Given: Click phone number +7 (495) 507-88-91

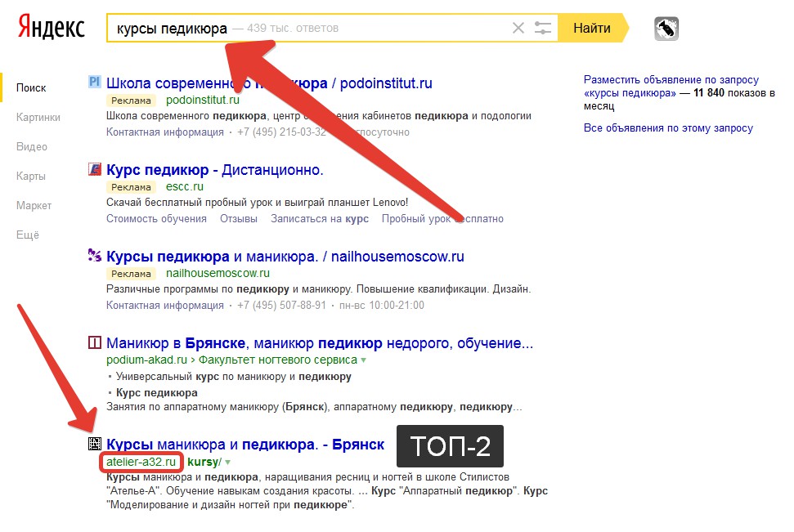Looking at the screenshot, I should (x=281, y=306).
